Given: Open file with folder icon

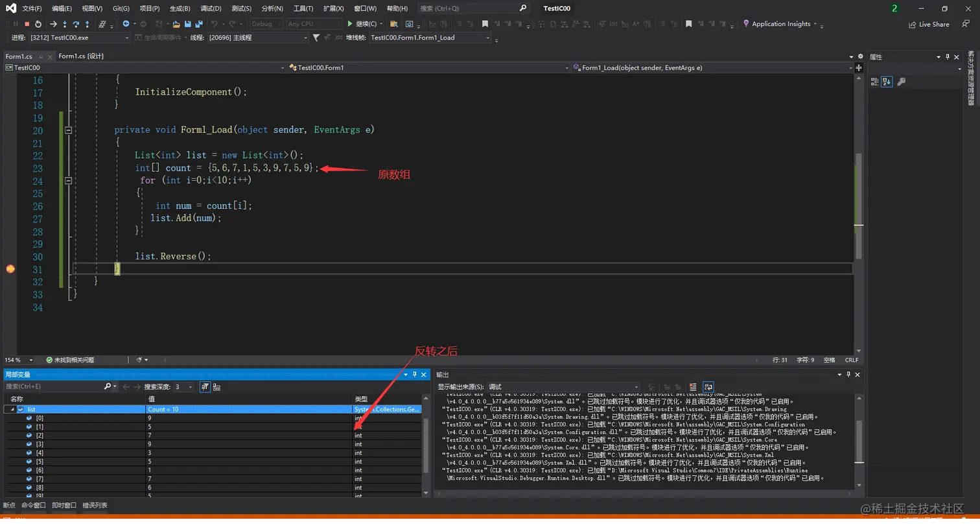Looking at the screenshot, I should tap(176, 24).
